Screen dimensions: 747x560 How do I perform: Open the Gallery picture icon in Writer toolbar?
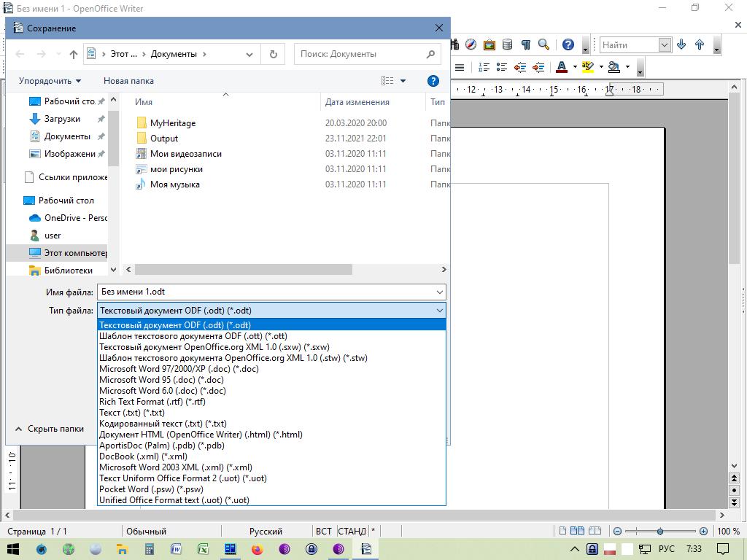tap(489, 44)
